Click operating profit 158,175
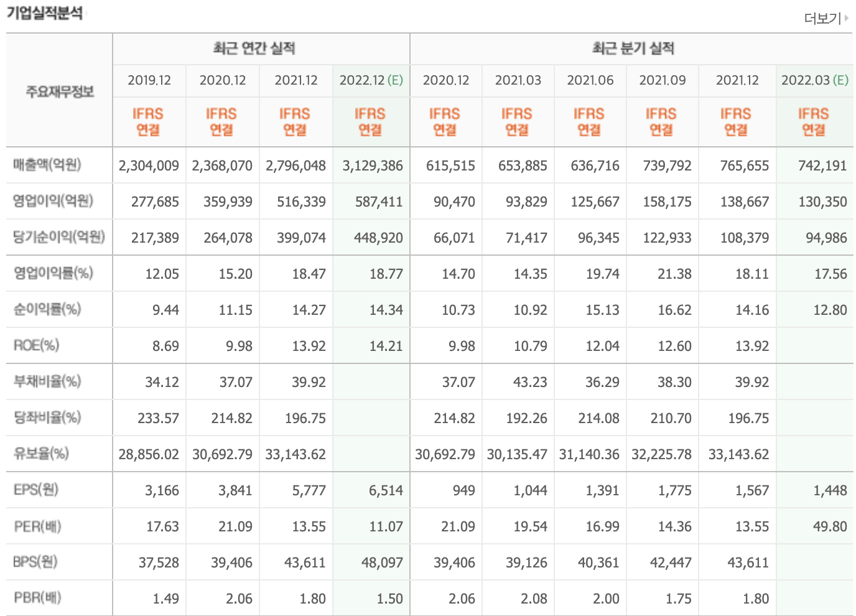The image size is (856, 616). (668, 202)
